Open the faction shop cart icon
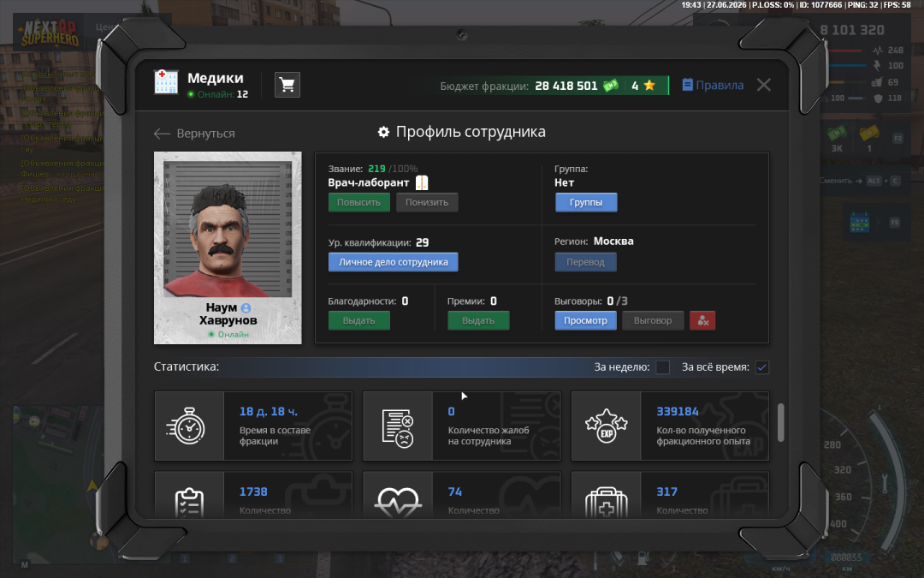Viewport: 924px width, 578px height. pyautogui.click(x=287, y=85)
